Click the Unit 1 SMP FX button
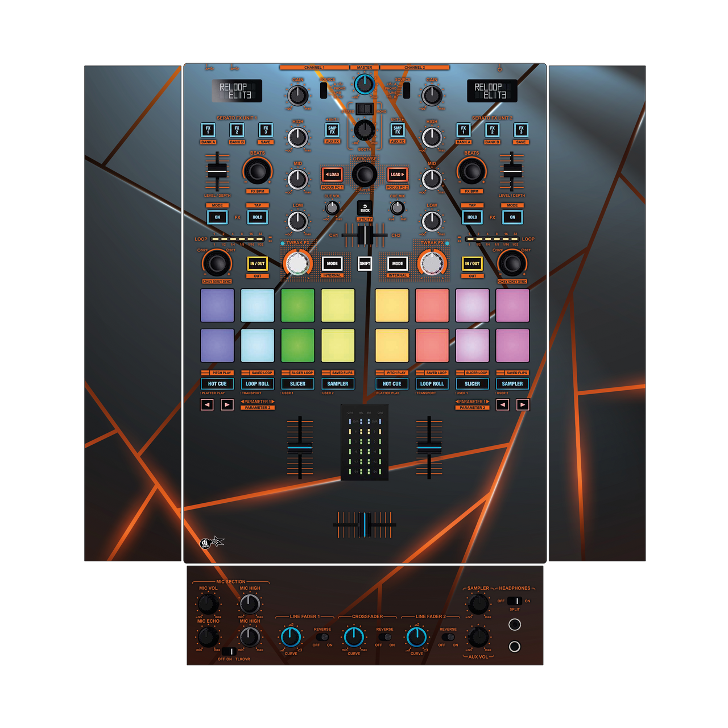The image size is (728, 728). point(332,130)
